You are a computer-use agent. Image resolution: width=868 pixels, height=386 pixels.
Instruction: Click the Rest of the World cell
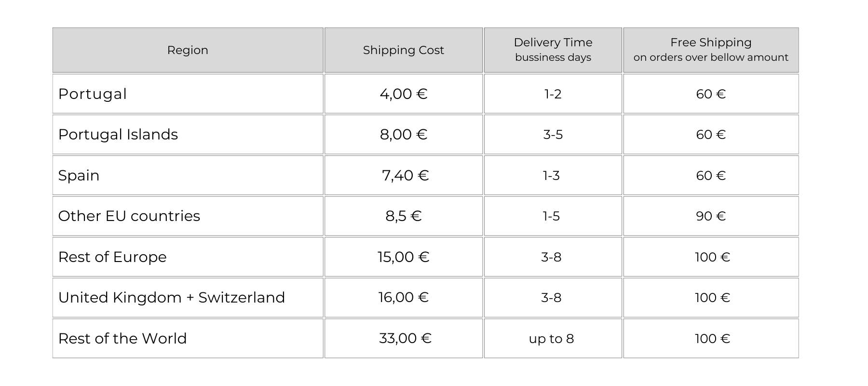click(122, 338)
